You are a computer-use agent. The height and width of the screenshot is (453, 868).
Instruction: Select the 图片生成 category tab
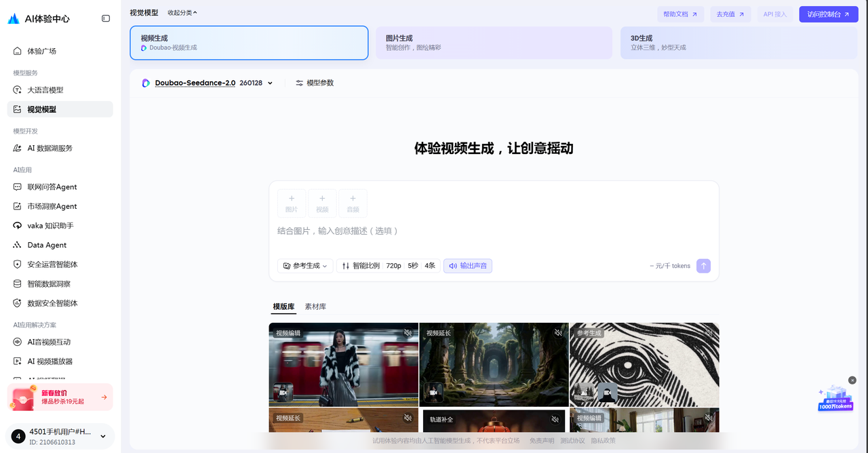[x=494, y=43]
